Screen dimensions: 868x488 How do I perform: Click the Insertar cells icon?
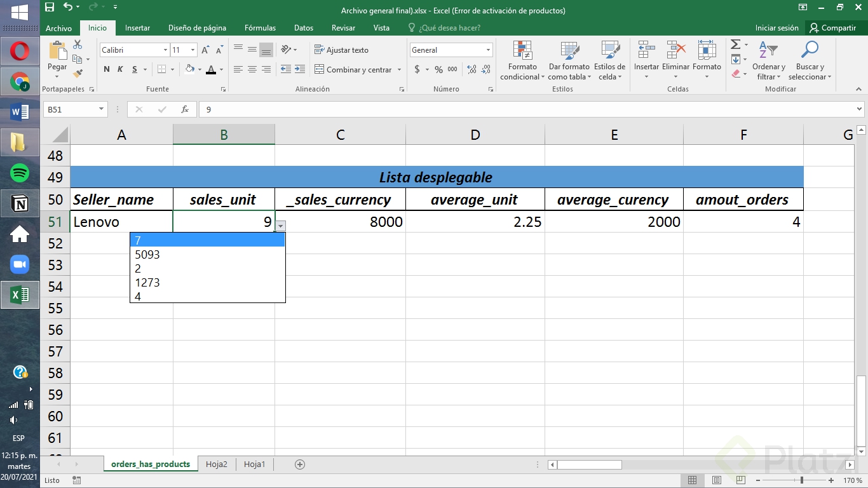pos(646,50)
